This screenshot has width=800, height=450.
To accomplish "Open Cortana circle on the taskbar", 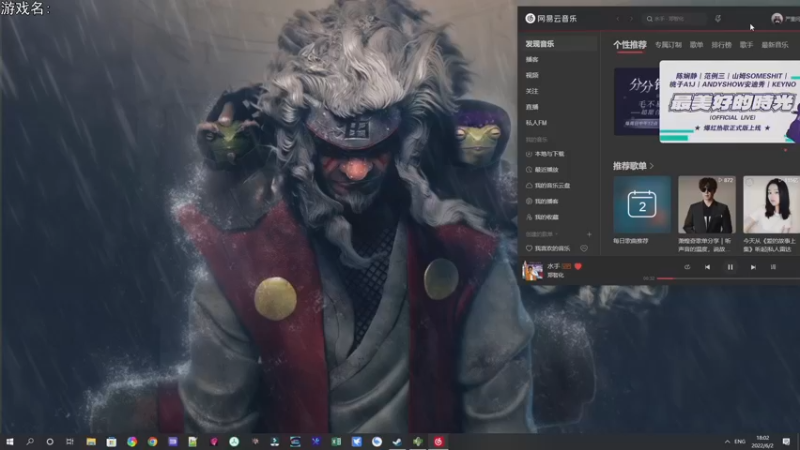I will click(49, 442).
